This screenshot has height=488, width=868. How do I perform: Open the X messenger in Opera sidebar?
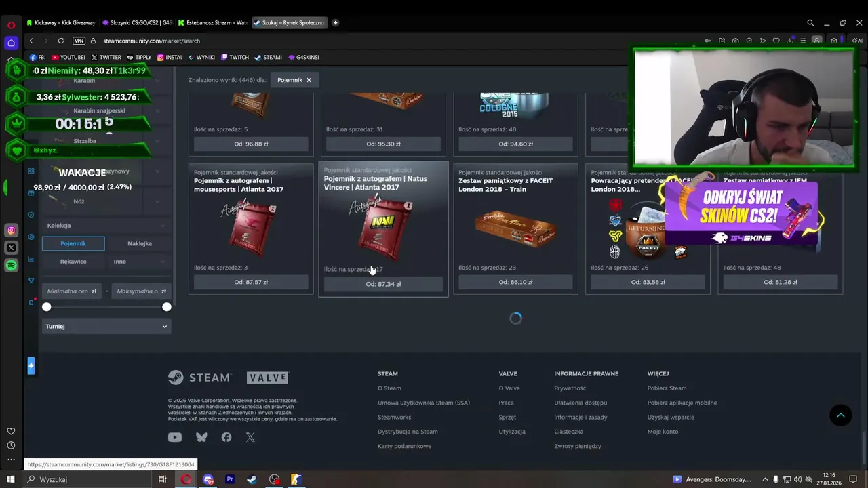pos(11,248)
